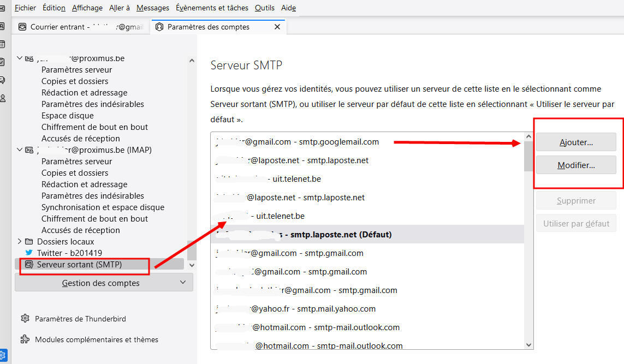Open Copies et dossiers under the proximus.be (IMAP) account
624x364 pixels.
coord(75,172)
